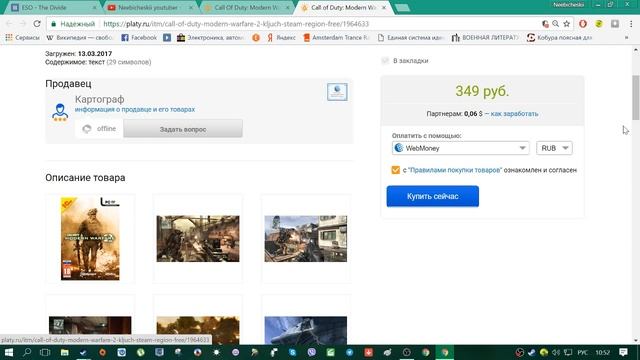Open Windows Start menu
Viewport: 640px width, 360px height.
click(9, 352)
